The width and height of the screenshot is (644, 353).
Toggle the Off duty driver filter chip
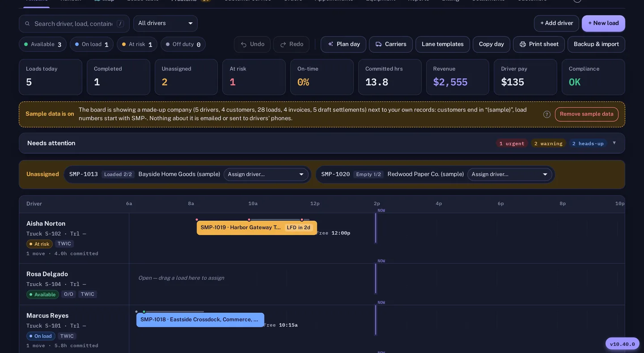(183, 44)
